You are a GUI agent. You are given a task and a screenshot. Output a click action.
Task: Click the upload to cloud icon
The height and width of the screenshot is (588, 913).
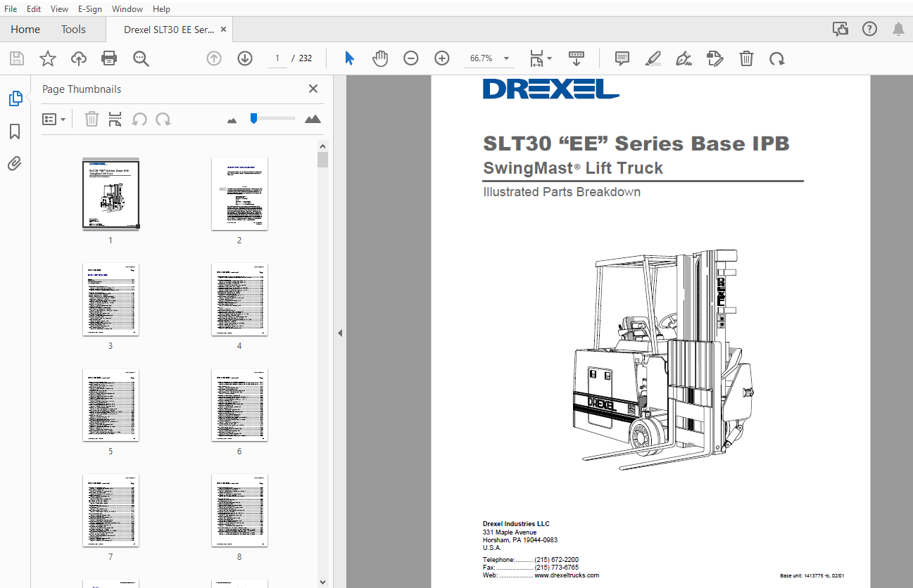point(79,58)
